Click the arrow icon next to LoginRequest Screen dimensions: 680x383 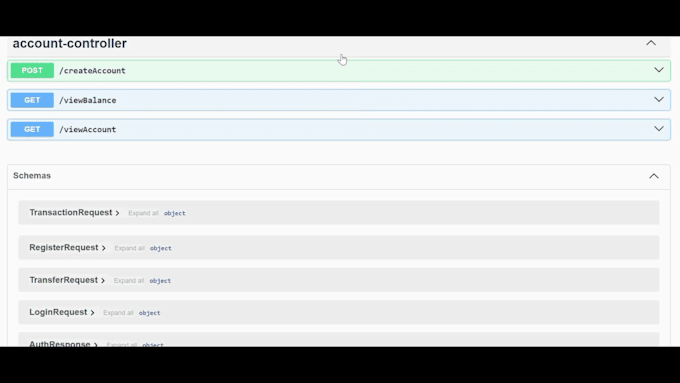[x=92, y=313]
